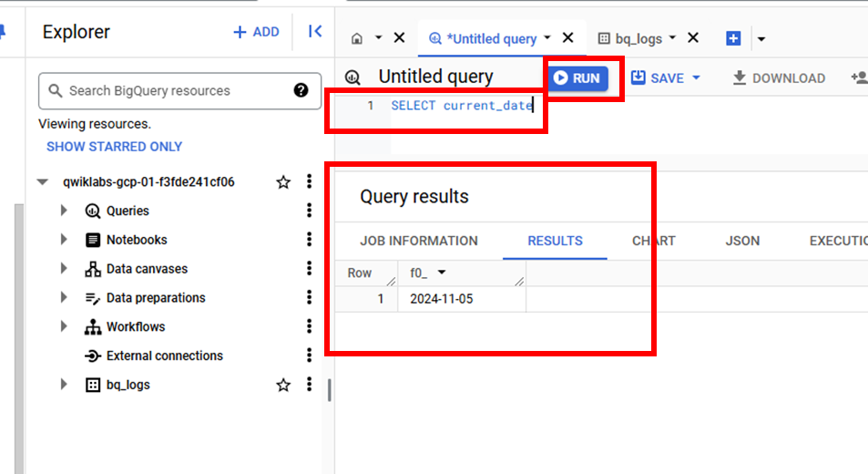Open actions menu for Data preparations
This screenshot has height=474, width=868.
(309, 297)
